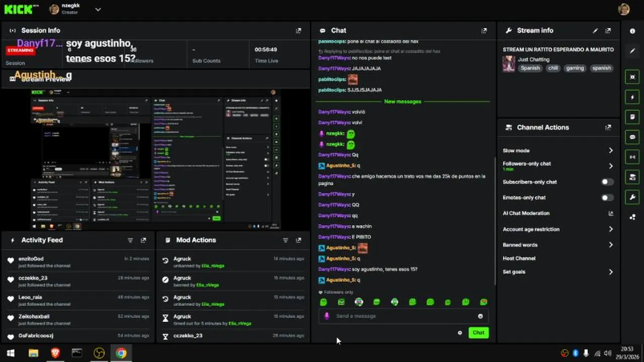Click the chill tag
644x362 pixels.
click(553, 68)
